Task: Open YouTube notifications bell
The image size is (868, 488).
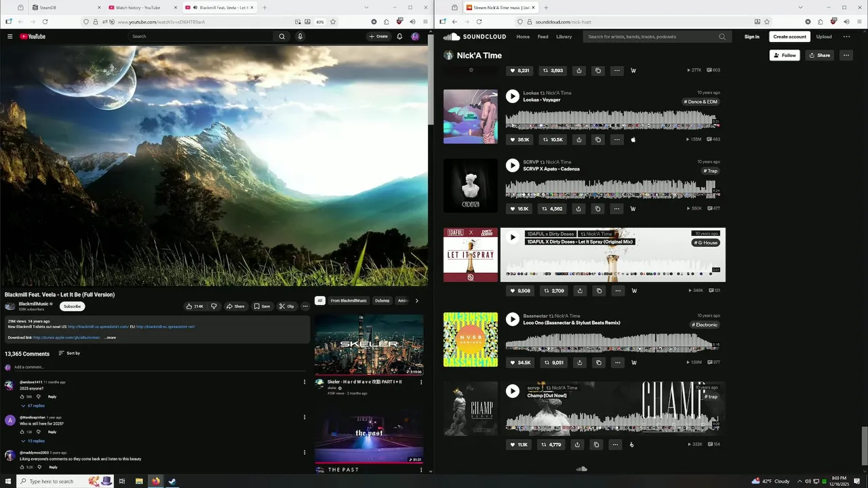Action: coord(399,37)
